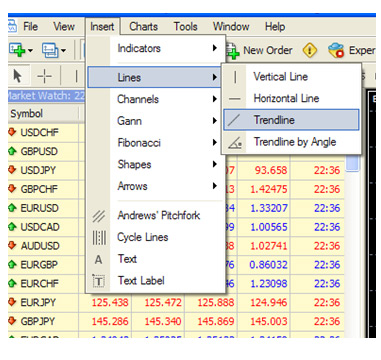The image size is (381, 360).
Task: Select Horizontal Line in the submenu
Action: click(291, 99)
